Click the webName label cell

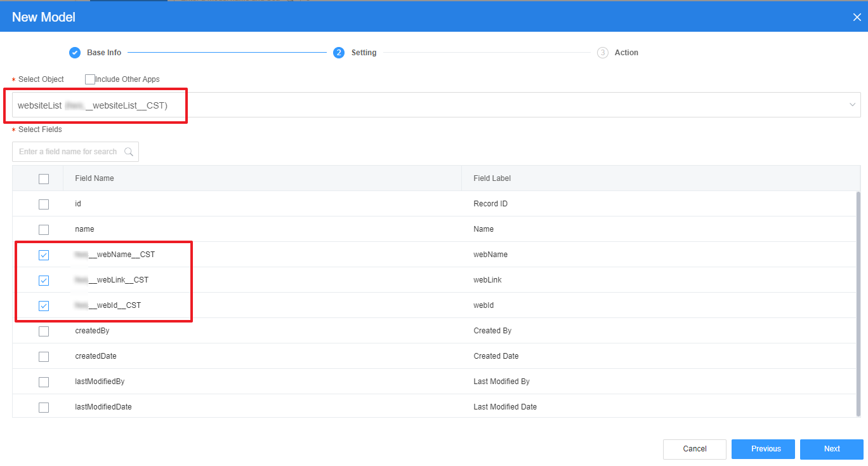click(x=490, y=255)
